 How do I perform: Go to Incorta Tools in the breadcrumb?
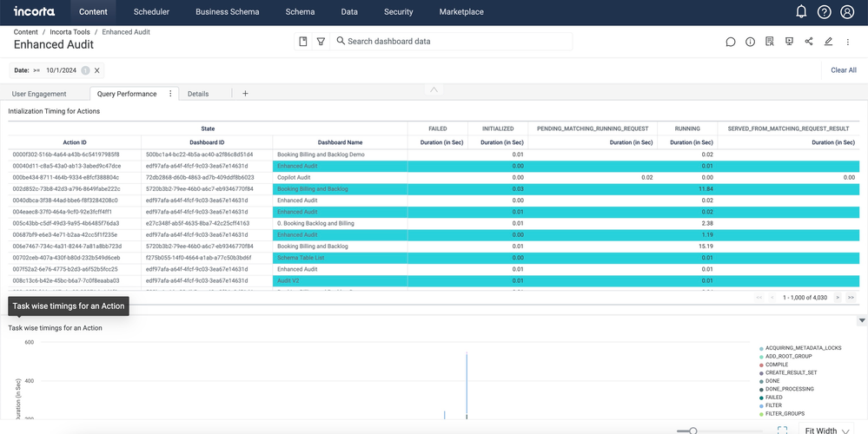(x=70, y=32)
